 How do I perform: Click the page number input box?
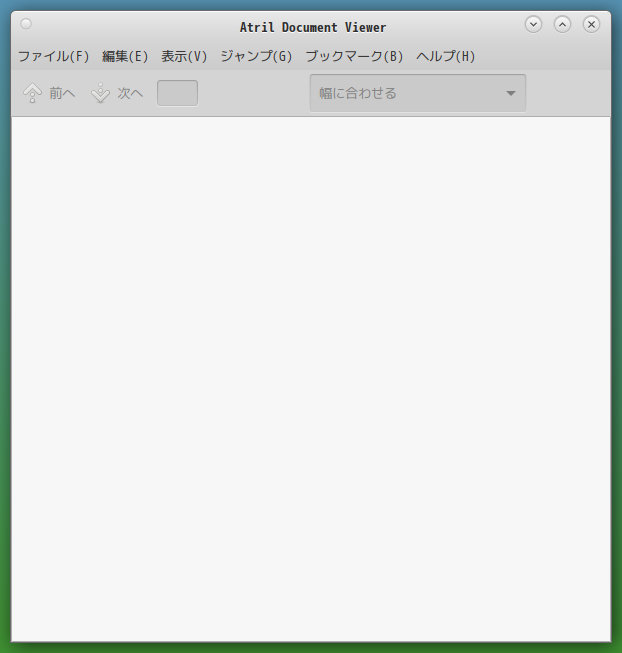pos(177,93)
